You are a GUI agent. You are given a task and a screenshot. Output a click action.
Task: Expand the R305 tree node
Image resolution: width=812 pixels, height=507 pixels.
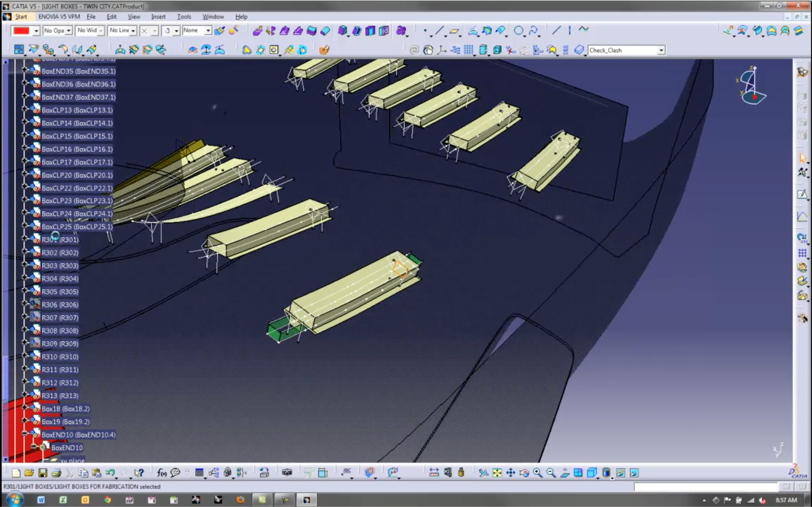coord(25,290)
